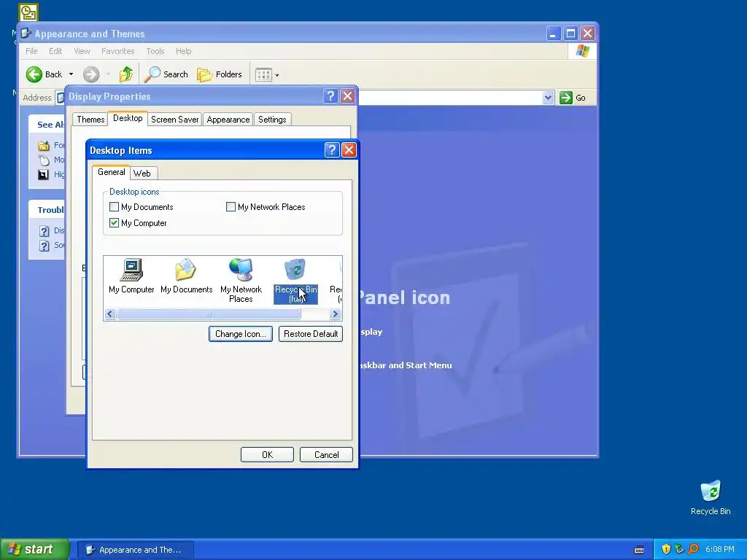
Task: Click the Restore Default button
Action: [311, 334]
